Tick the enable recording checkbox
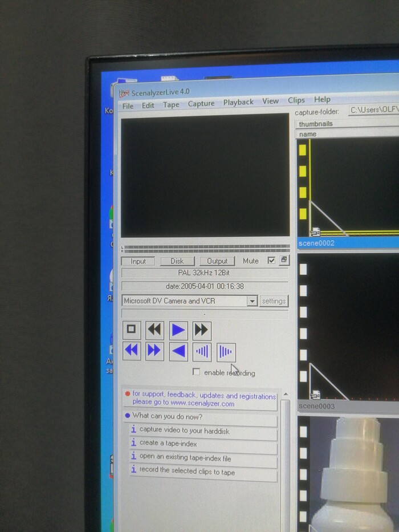The height and width of the screenshot is (532, 399). [196, 372]
